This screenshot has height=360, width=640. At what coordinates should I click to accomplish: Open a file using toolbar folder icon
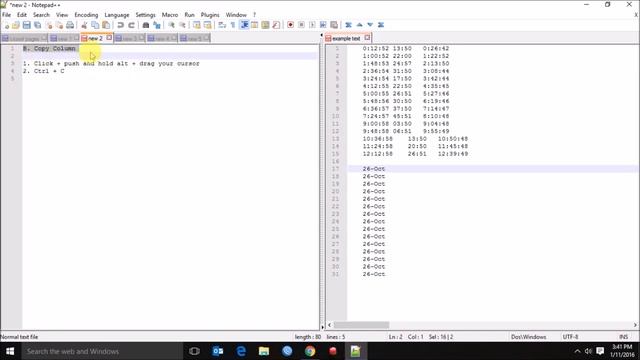click(16, 25)
